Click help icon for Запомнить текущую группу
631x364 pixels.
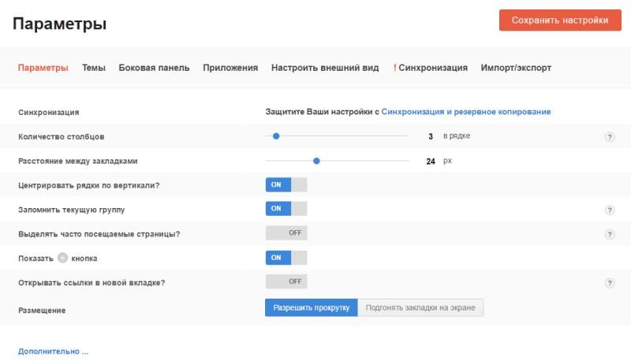coord(610,210)
